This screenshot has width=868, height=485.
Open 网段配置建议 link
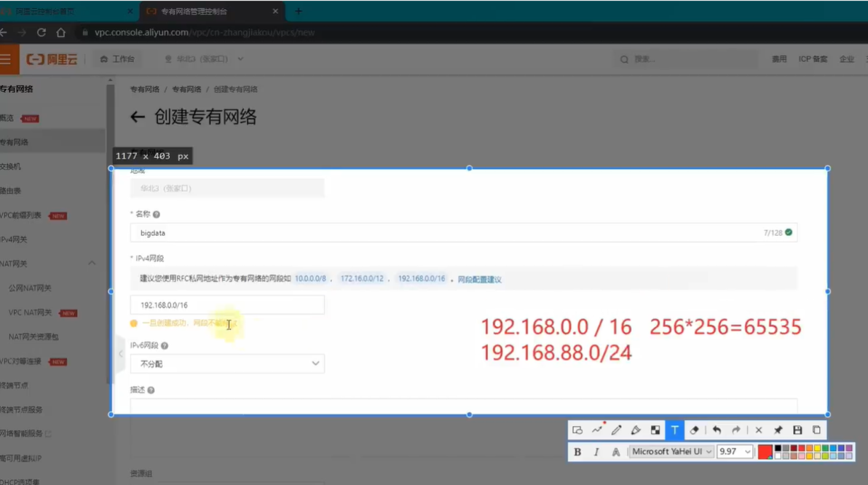(x=479, y=279)
